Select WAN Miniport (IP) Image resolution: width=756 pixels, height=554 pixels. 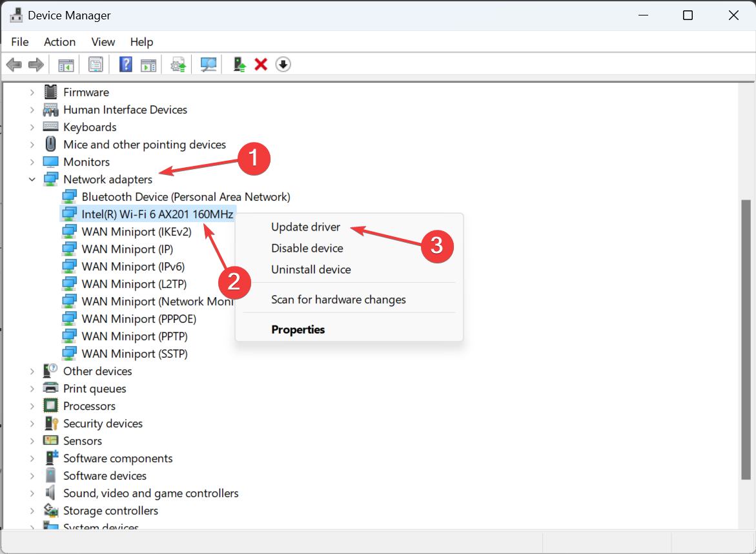[x=127, y=249]
